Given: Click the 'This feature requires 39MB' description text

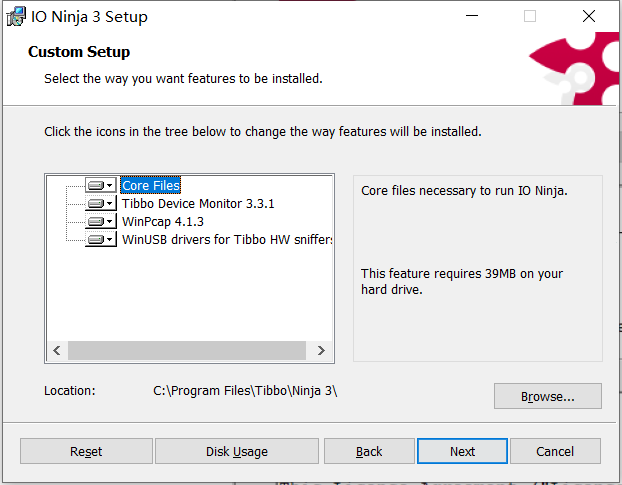Looking at the screenshot, I should pos(462,281).
